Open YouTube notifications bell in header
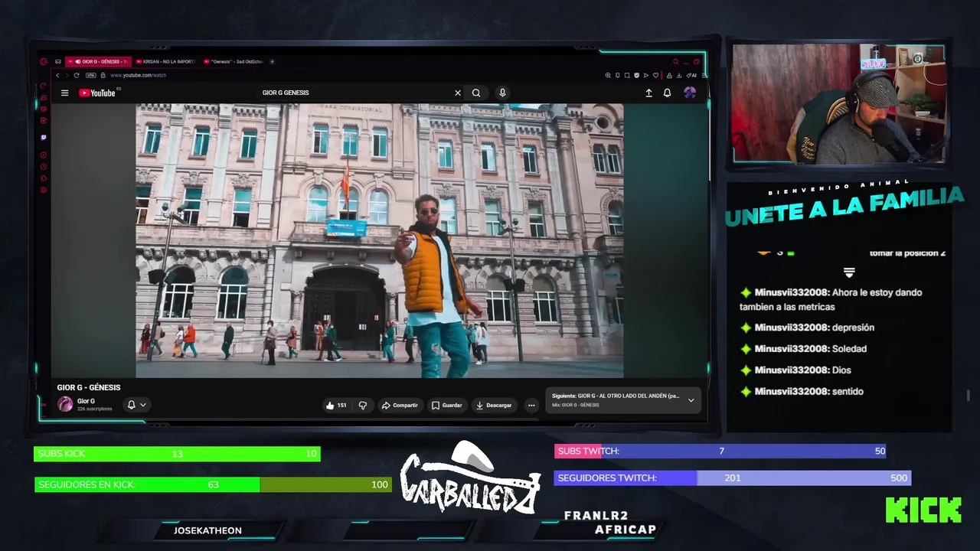The height and width of the screenshot is (551, 980). (x=667, y=93)
